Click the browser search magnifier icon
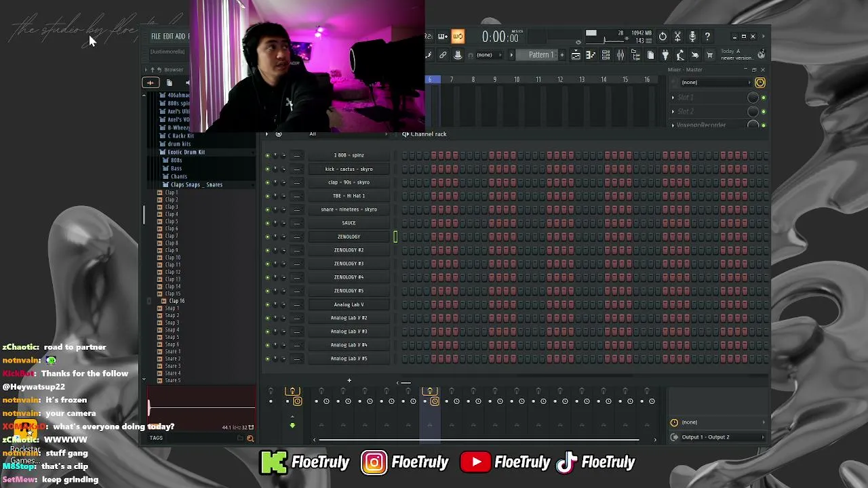This screenshot has width=868, height=488. pyautogui.click(x=250, y=439)
